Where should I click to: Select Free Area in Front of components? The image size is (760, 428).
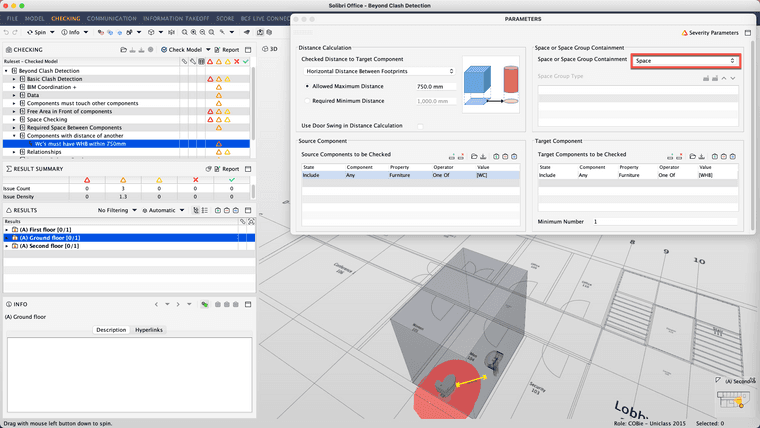(127, 111)
